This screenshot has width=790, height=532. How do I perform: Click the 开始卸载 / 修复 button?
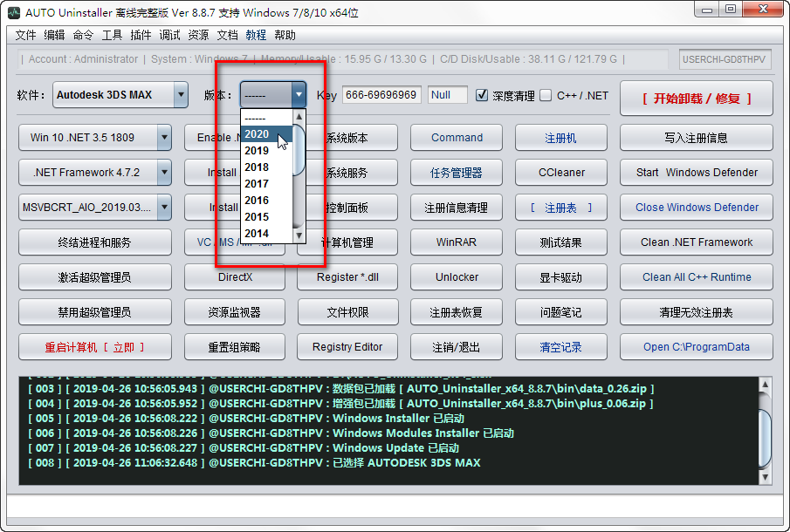click(x=697, y=99)
